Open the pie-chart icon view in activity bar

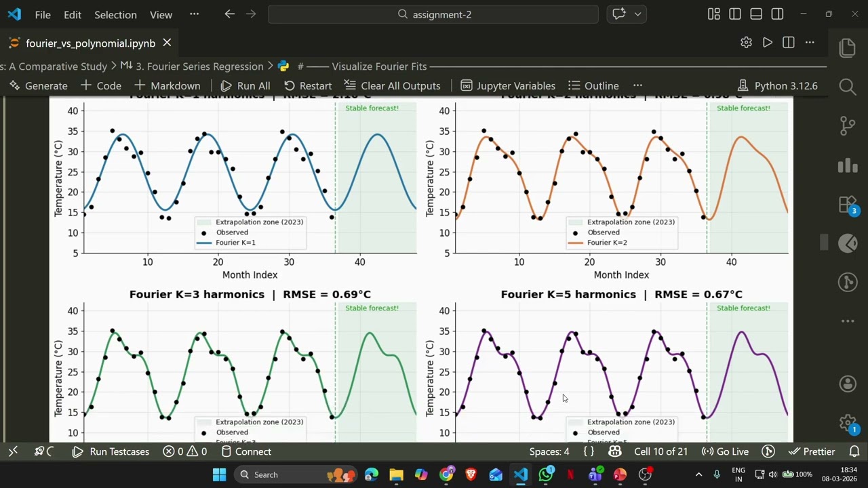(x=848, y=243)
